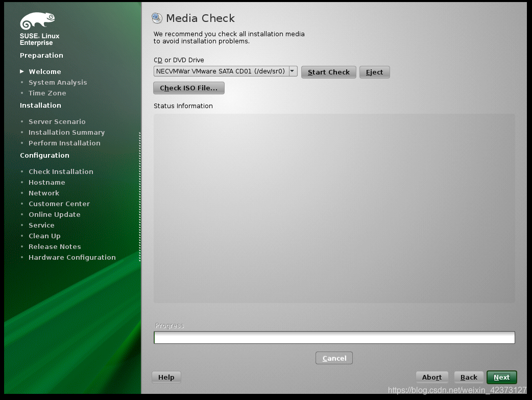The height and width of the screenshot is (400, 532).
Task: Click the Welcome step arrow marker
Action: pos(22,71)
